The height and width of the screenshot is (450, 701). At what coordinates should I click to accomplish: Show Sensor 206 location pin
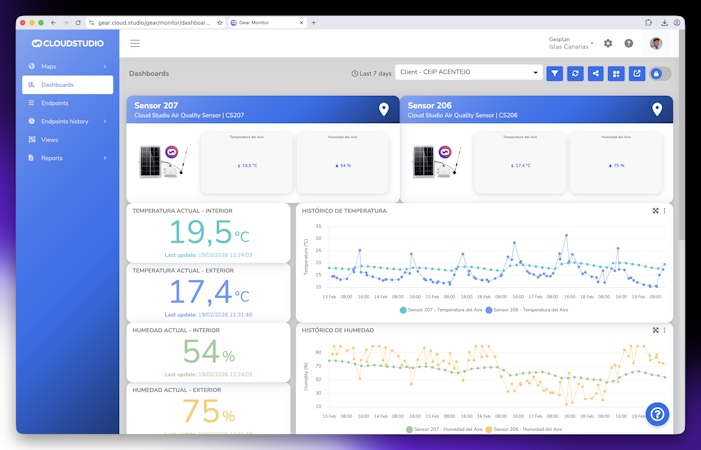pos(657,109)
